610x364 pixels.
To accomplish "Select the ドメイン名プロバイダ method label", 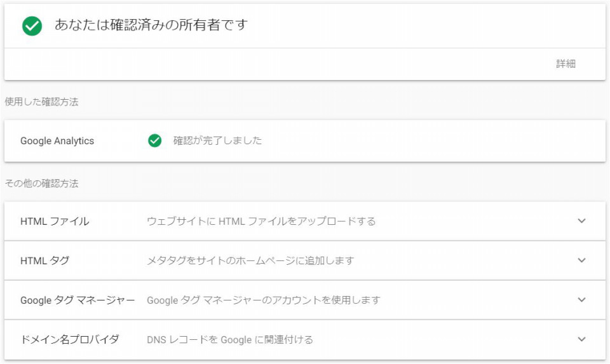I will tap(70, 339).
